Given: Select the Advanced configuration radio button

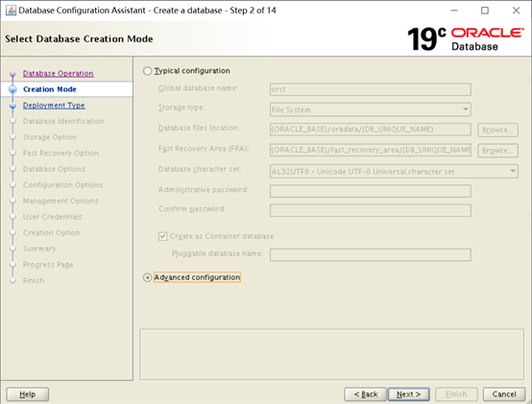Looking at the screenshot, I should click(147, 277).
